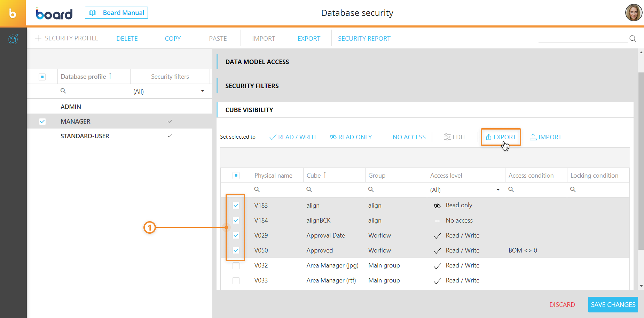644x318 pixels.
Task: Set selected cubes to Read Only
Action: coord(351,137)
